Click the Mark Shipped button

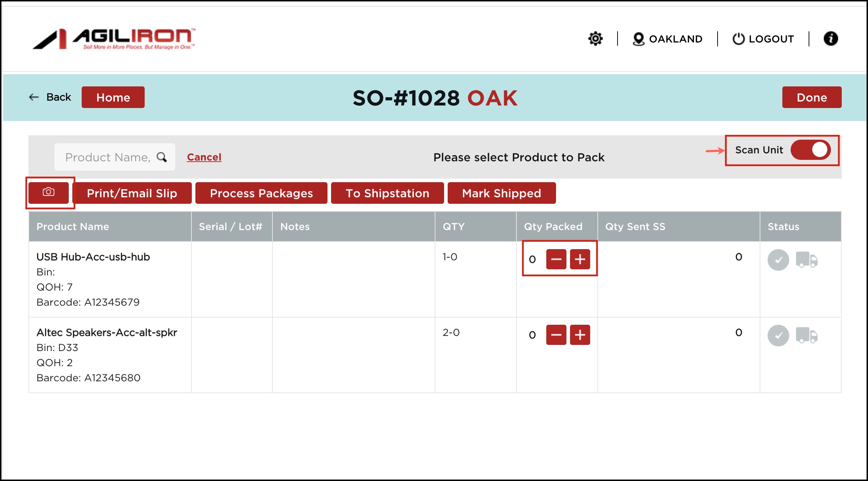(x=501, y=193)
